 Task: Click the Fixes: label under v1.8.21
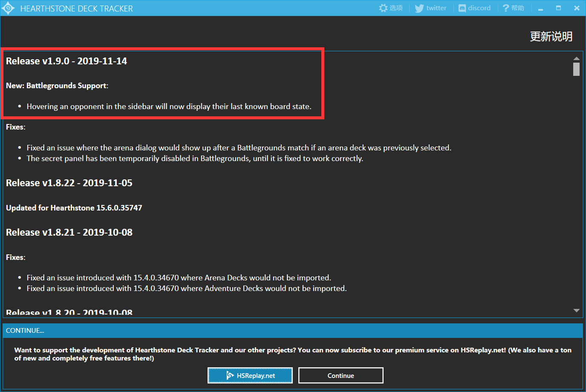(x=16, y=257)
